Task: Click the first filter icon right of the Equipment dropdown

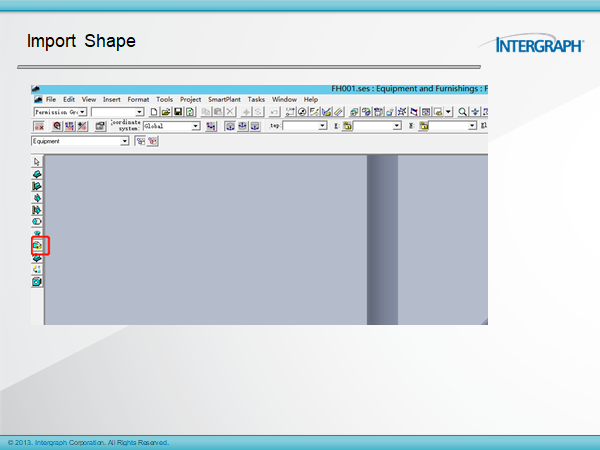Action: pyautogui.click(x=141, y=141)
